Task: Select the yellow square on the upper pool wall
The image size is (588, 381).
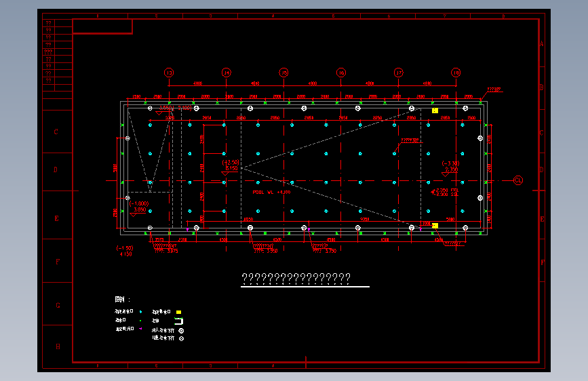Action: (x=435, y=111)
